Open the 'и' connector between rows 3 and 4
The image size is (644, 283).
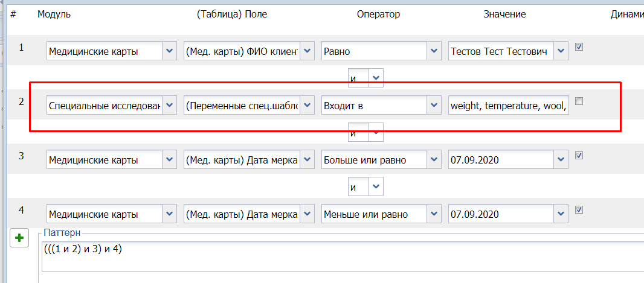[376, 187]
